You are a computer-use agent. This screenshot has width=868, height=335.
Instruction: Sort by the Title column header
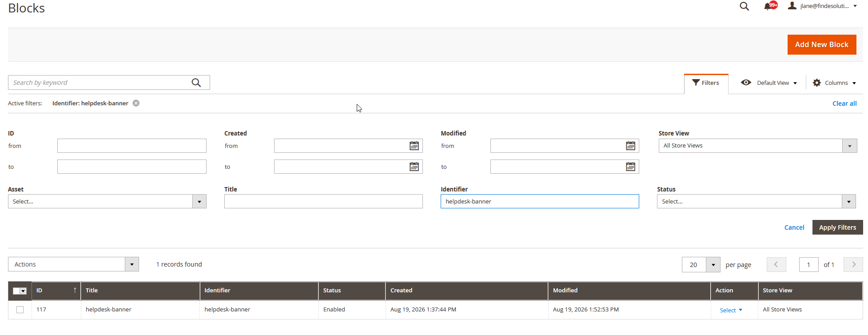140,291
